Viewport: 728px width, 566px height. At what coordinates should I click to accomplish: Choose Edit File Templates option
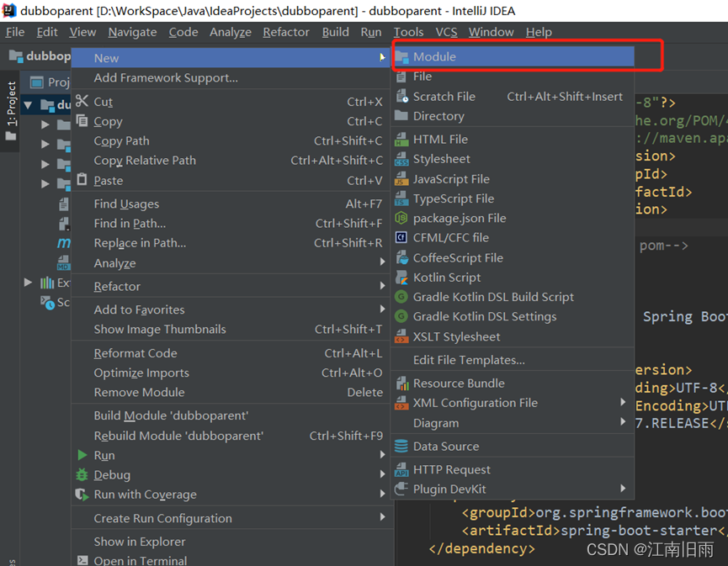pyautogui.click(x=513, y=360)
